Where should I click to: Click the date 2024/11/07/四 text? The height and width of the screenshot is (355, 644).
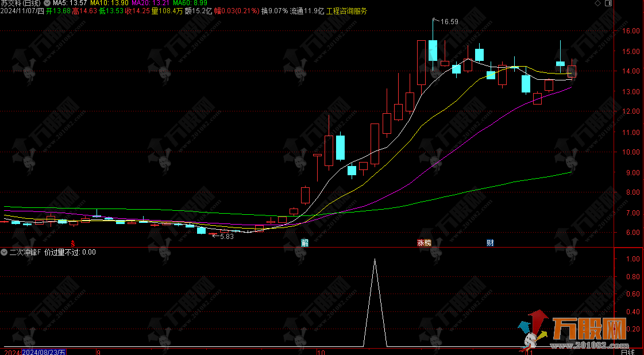tap(22, 11)
